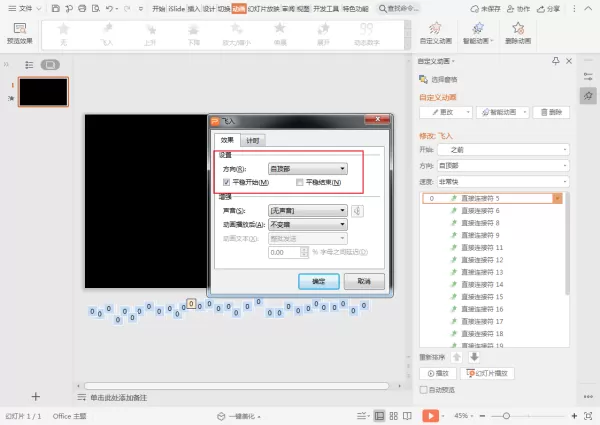Click the undo arrow icon
The width and height of the screenshot is (600, 425).
point(109,8)
